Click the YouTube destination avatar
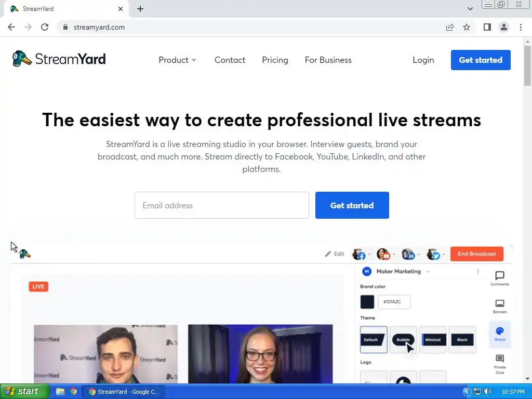The height and width of the screenshot is (399, 532). [x=383, y=254]
